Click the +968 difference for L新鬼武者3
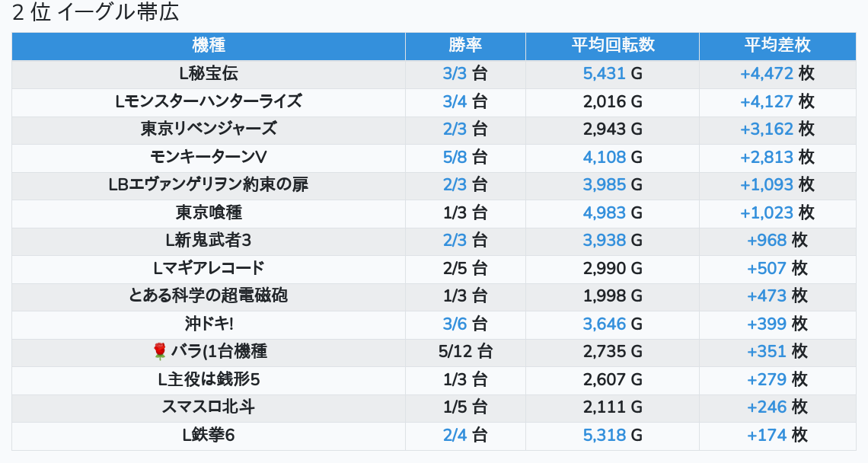Viewport: 868px width, 463px height. [766, 240]
